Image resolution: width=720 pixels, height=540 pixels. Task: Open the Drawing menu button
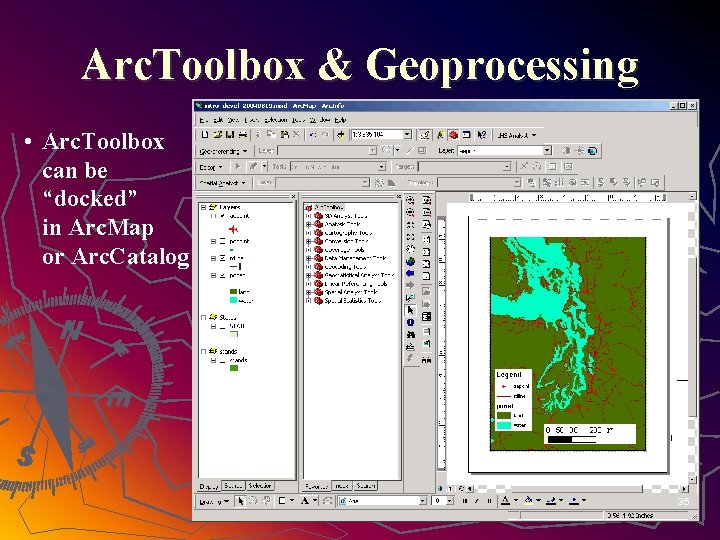214,501
